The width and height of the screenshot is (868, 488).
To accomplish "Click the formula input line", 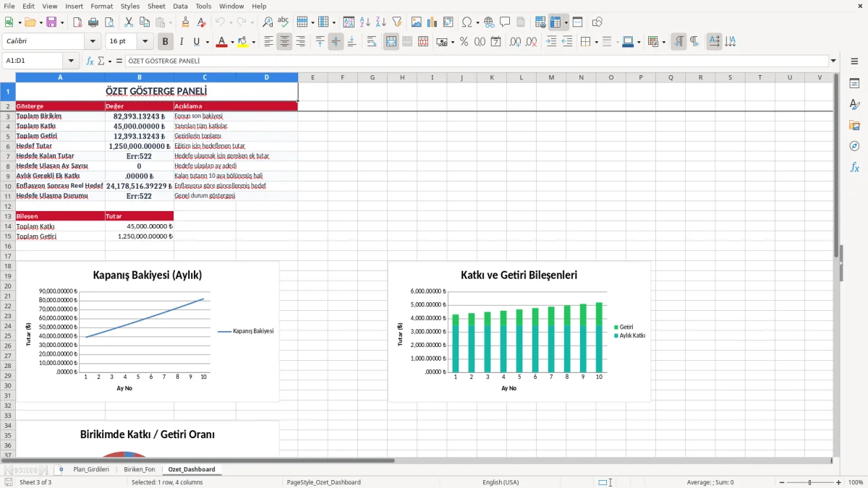I will (476, 61).
